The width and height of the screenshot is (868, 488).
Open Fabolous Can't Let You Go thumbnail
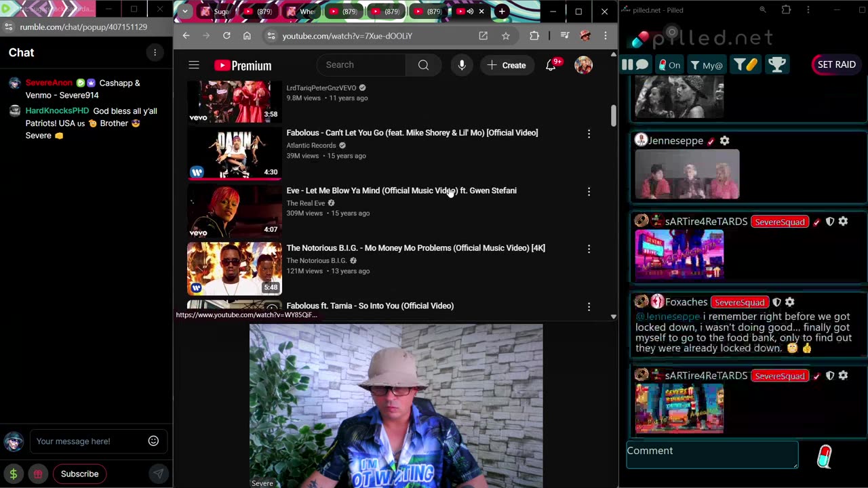[x=234, y=153]
